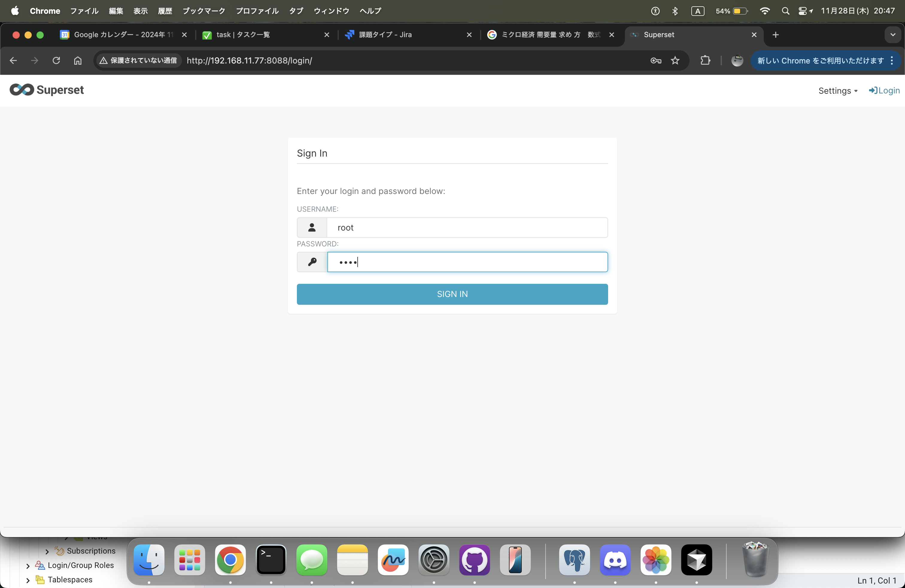The width and height of the screenshot is (905, 588).
Task: Open Chrome profile avatar
Action: [737, 60]
